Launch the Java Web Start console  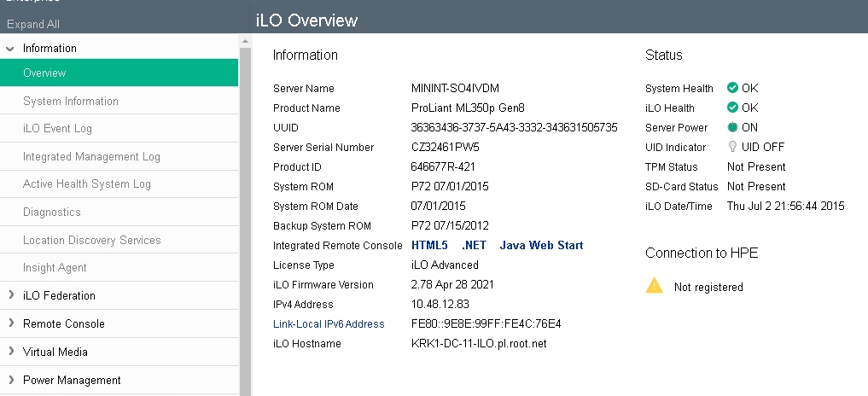(x=541, y=245)
